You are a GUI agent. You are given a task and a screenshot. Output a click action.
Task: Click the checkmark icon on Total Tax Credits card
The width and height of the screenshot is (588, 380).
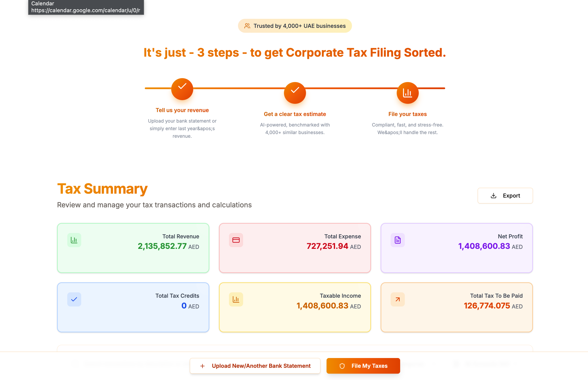point(74,299)
